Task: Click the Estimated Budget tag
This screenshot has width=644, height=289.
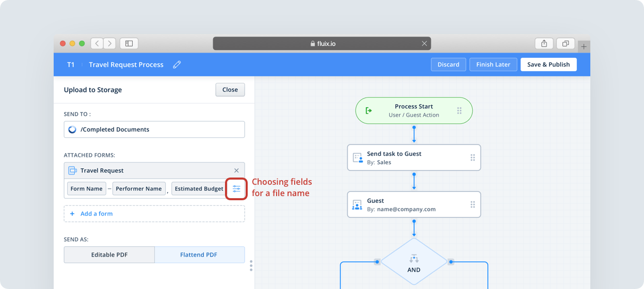Action: click(199, 189)
